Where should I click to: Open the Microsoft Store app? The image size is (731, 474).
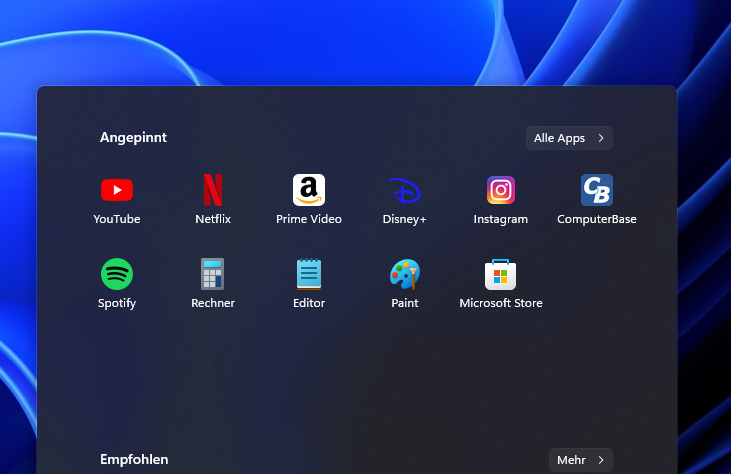pyautogui.click(x=501, y=283)
